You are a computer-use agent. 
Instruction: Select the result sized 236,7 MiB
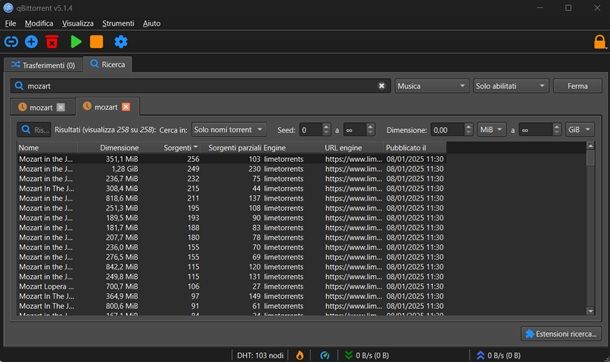pyautogui.click(x=232, y=178)
